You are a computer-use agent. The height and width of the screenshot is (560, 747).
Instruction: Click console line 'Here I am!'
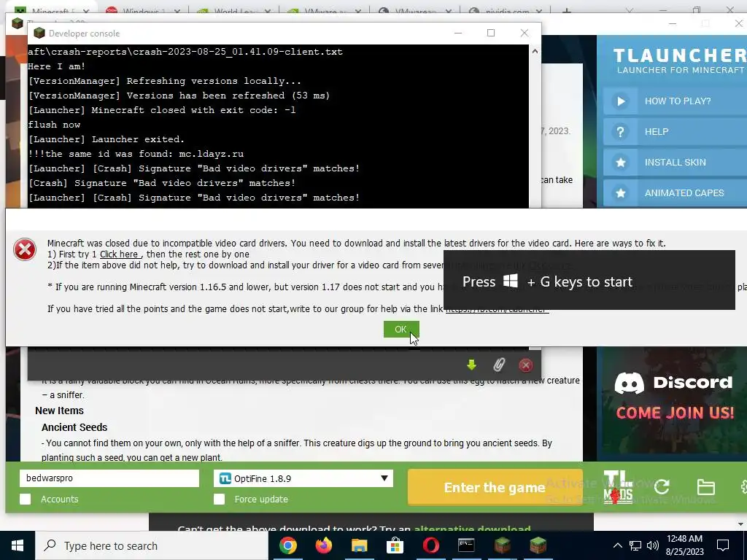click(x=57, y=66)
